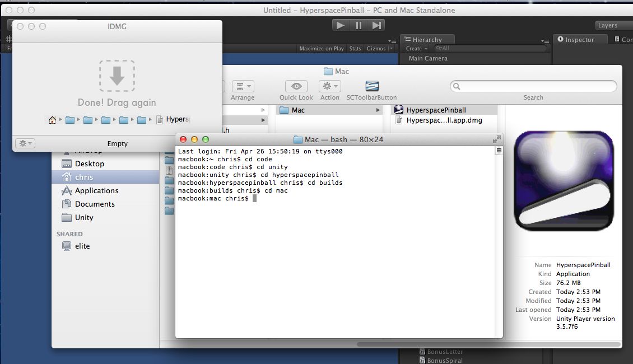Click the home icon in iDMG path
Image resolution: width=633 pixels, height=364 pixels.
point(52,119)
